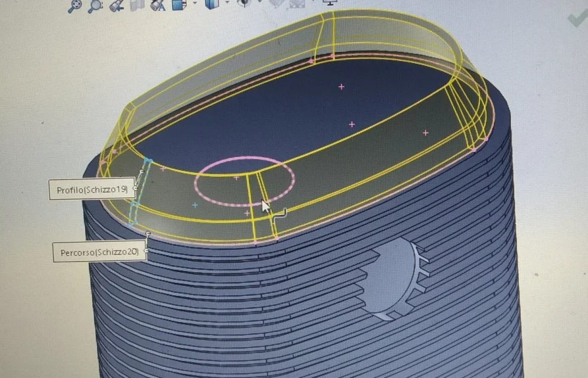Screen dimensions: 588x378
Task: Go back to the Previous View
Action: pyautogui.click(x=116, y=5)
